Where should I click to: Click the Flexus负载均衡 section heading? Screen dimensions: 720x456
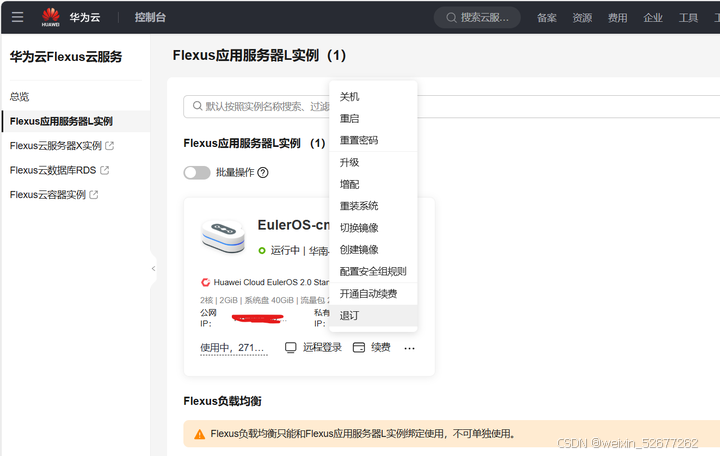pos(222,401)
